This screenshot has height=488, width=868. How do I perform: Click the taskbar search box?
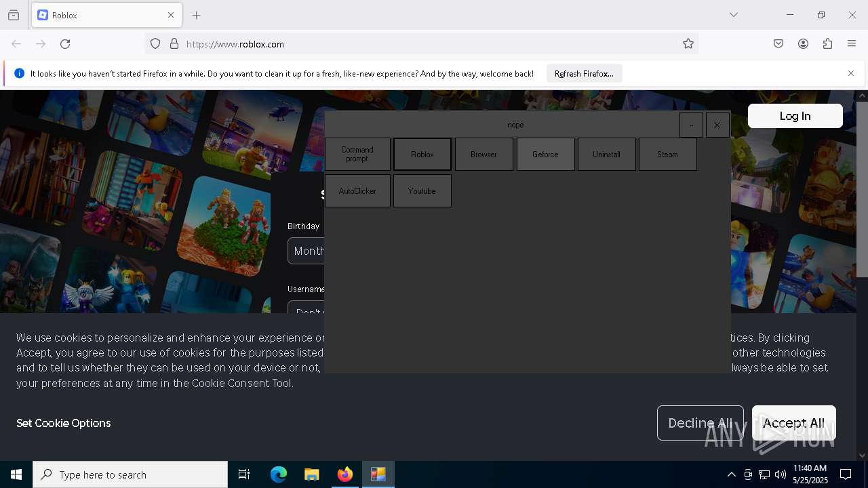[130, 474]
